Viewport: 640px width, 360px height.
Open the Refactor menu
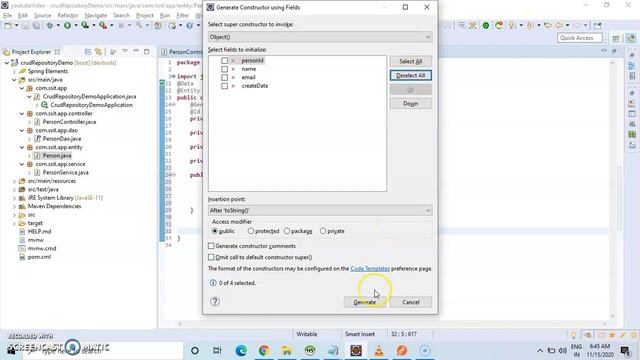(68, 15)
